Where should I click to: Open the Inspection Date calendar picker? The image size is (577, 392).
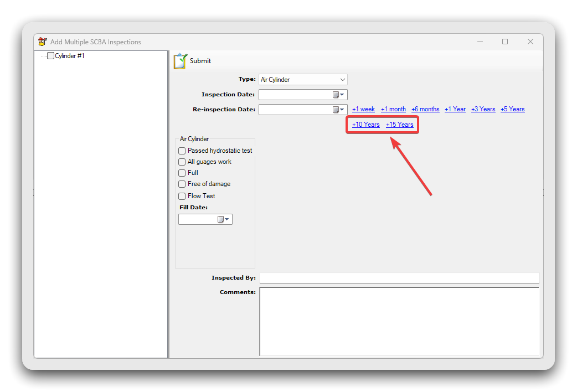pyautogui.click(x=338, y=95)
